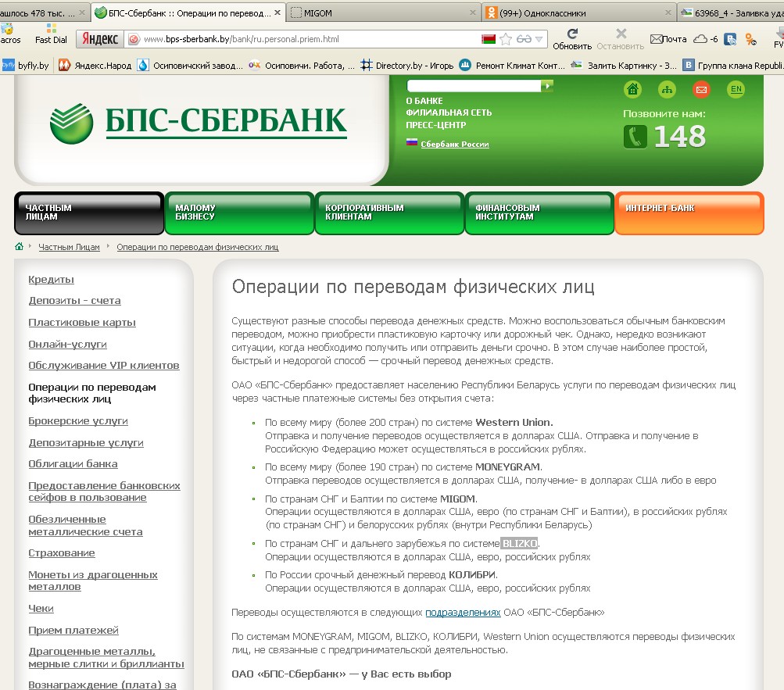Switch to the 63968_4 - Заливка tab
The width and height of the screenshot is (784, 690).
tap(731, 13)
